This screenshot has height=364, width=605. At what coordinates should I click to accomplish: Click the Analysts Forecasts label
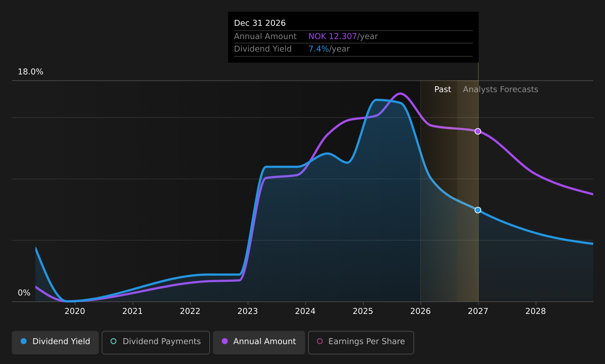click(x=500, y=90)
